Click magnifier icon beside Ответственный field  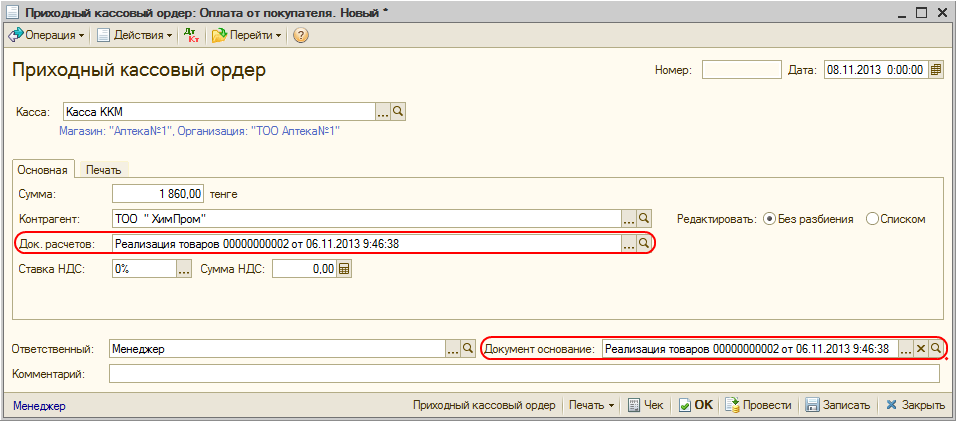467,348
